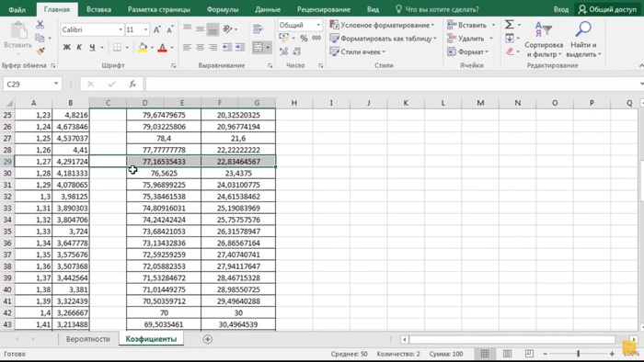Toggle bold formatting (Ж)
This screenshot has width=644, height=362.
tap(66, 48)
